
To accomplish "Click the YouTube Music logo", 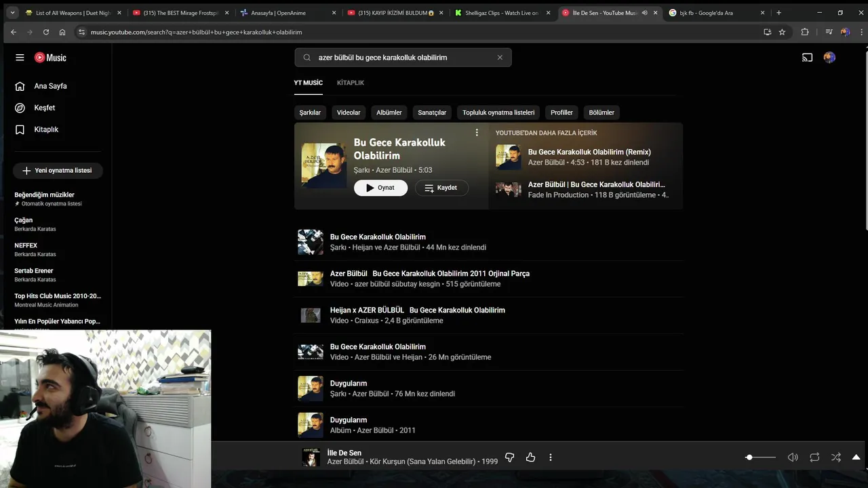I will (50, 58).
